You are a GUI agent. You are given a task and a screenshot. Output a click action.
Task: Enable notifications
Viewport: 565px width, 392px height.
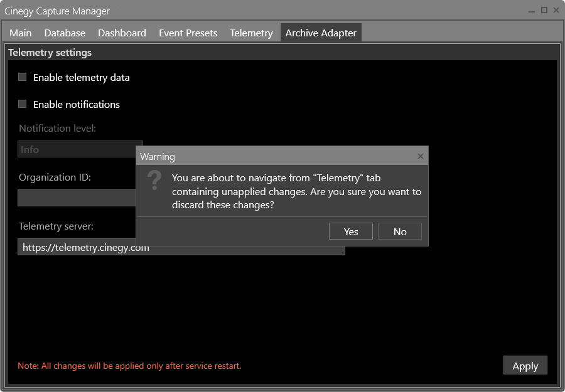pyautogui.click(x=22, y=103)
